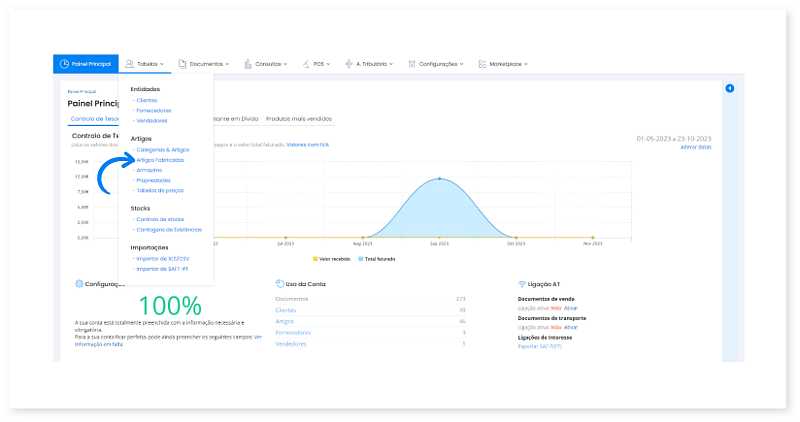The image size is (800, 422).
Task: Toggle the Valor recebido legend series
Action: (335, 258)
